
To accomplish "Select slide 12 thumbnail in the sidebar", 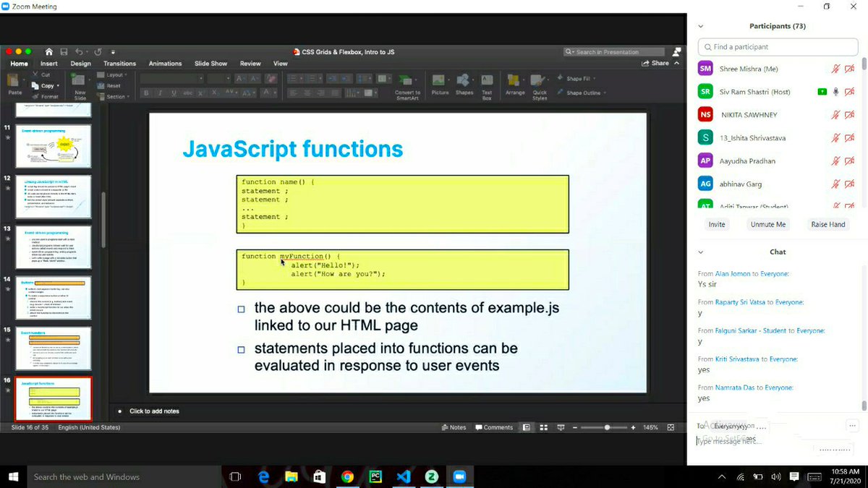I will [53, 197].
